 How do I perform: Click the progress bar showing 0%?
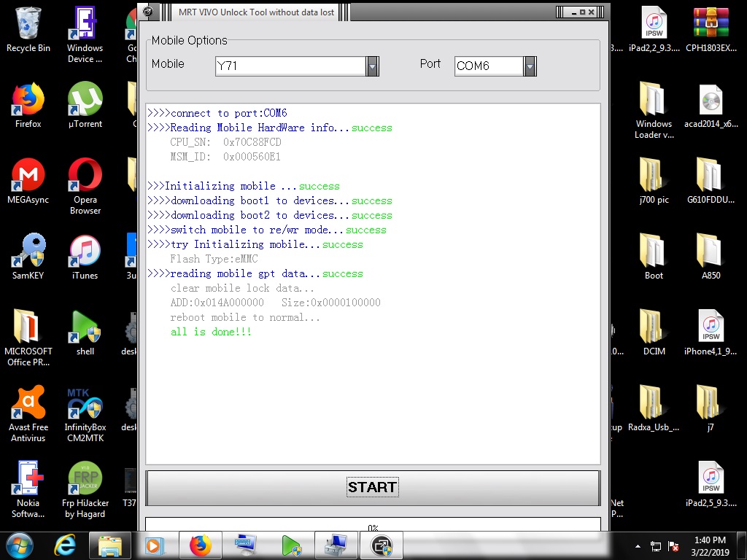click(x=373, y=524)
